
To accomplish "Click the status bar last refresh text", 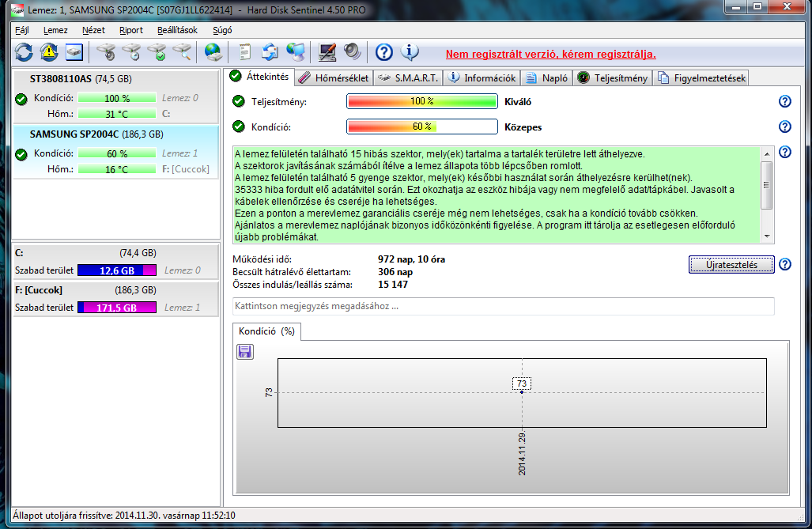I will [124, 516].
